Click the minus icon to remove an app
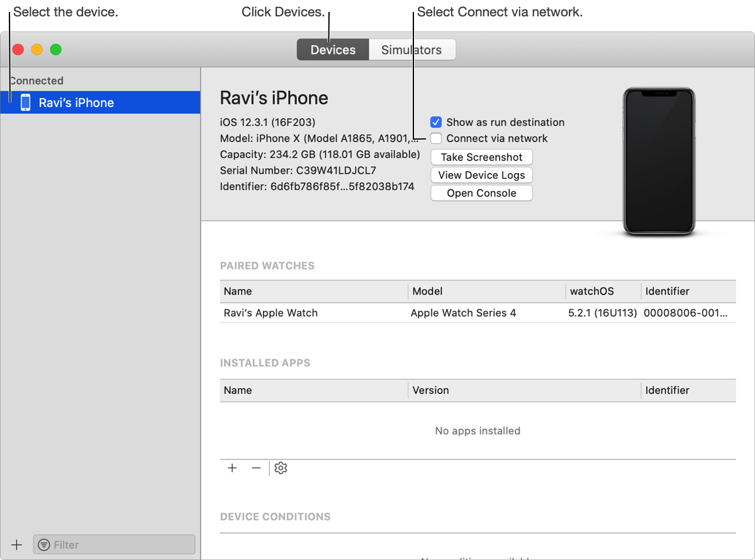Image resolution: width=755 pixels, height=560 pixels. click(x=256, y=468)
